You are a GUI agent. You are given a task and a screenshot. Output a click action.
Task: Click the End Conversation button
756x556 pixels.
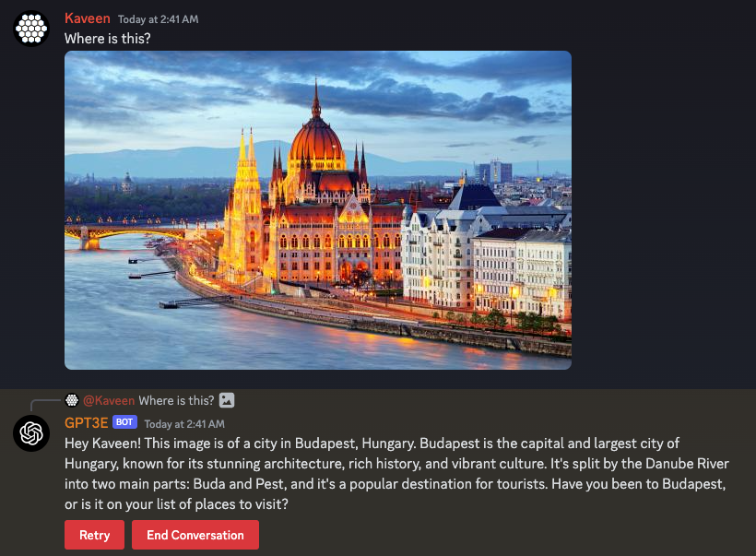(x=195, y=535)
